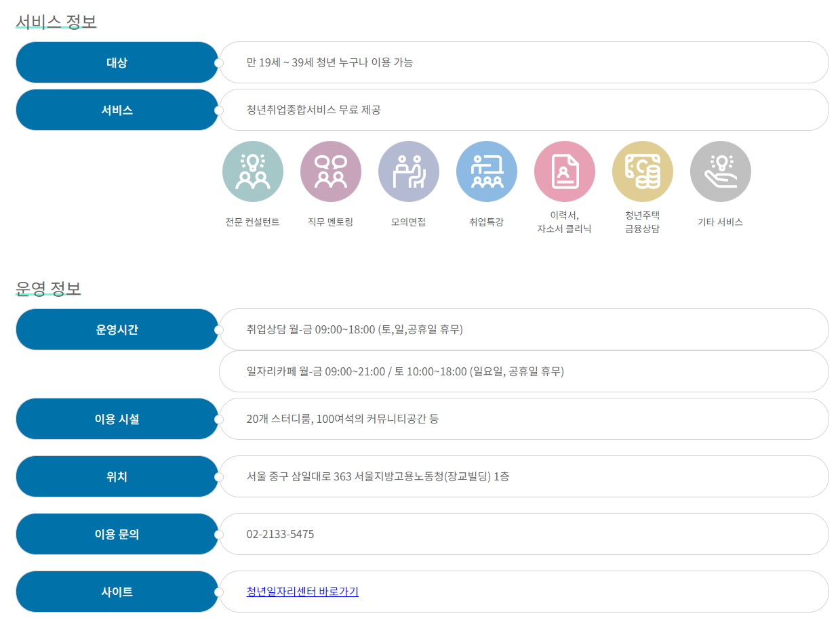Click the 이용 문의 label pill
840x639 pixels.
tap(117, 534)
